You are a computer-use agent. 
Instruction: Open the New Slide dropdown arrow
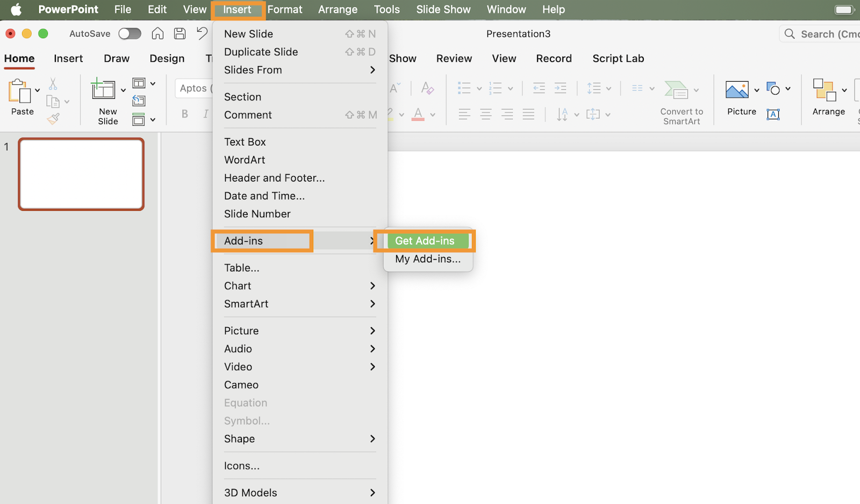(123, 90)
